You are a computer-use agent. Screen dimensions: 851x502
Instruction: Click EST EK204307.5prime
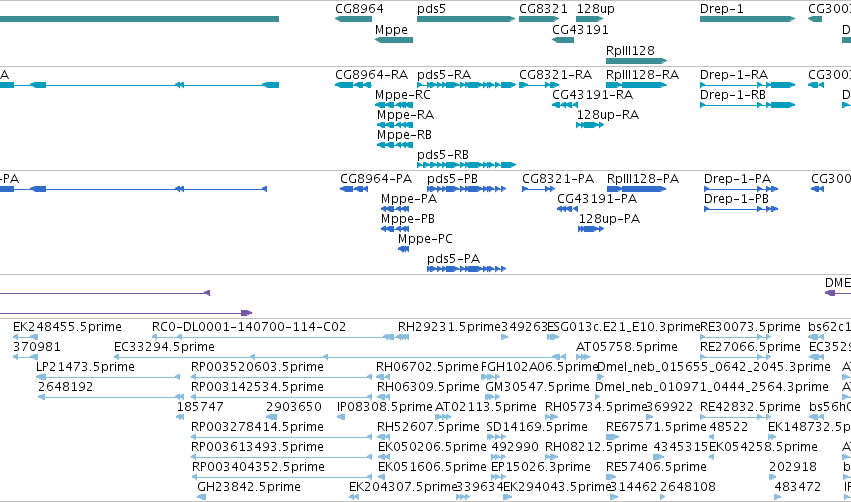(x=403, y=487)
